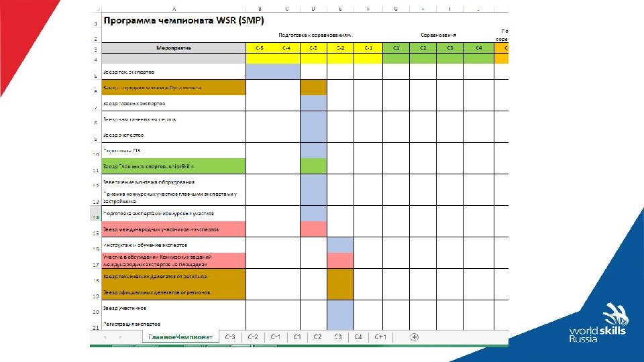The height and width of the screenshot is (362, 644).
Task: Click the 'Заезд экспертов' cell in row 9
Action: pyautogui.click(x=174, y=135)
